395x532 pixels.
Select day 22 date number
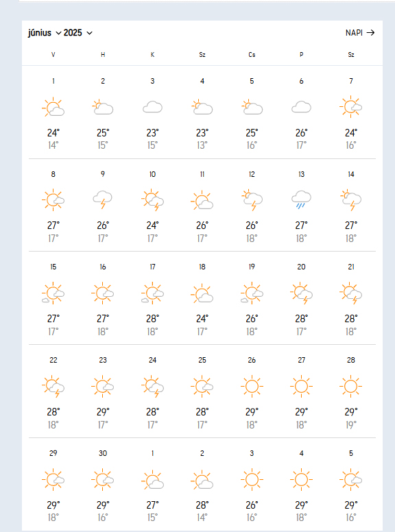tap(53, 360)
